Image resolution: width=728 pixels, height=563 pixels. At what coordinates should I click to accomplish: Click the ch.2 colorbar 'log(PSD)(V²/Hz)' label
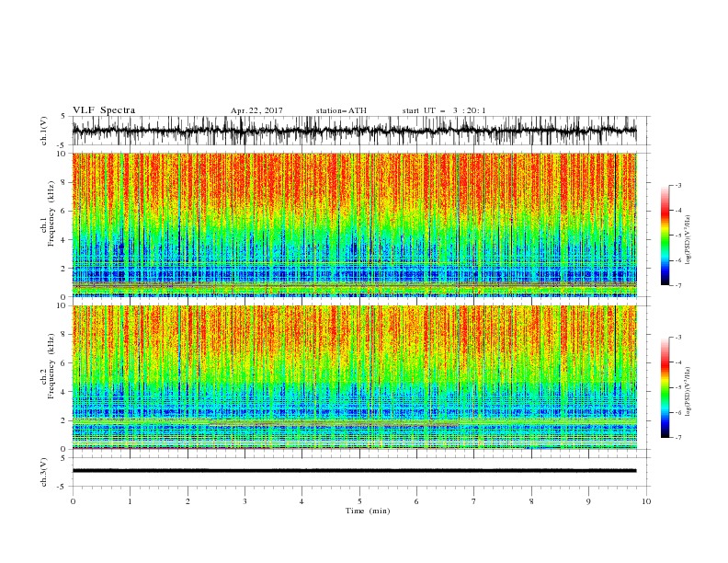(x=688, y=392)
